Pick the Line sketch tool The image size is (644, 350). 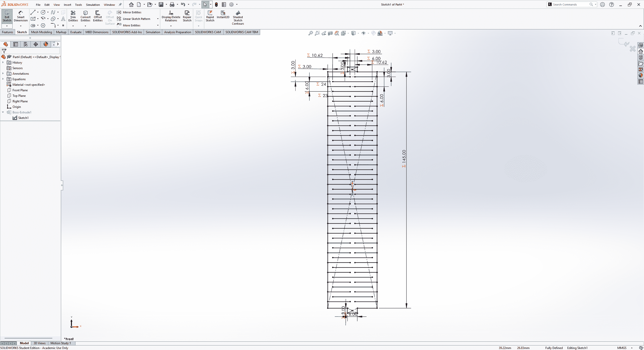pos(33,12)
